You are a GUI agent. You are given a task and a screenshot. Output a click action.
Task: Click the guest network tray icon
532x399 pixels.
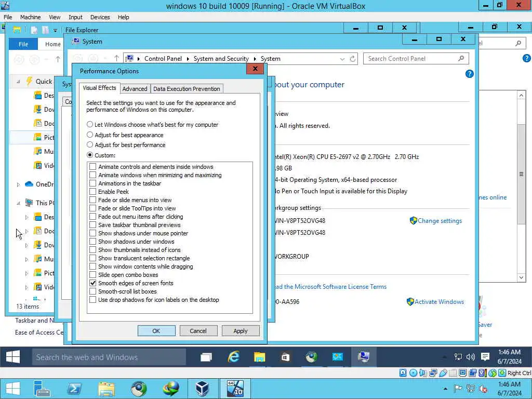tap(458, 357)
